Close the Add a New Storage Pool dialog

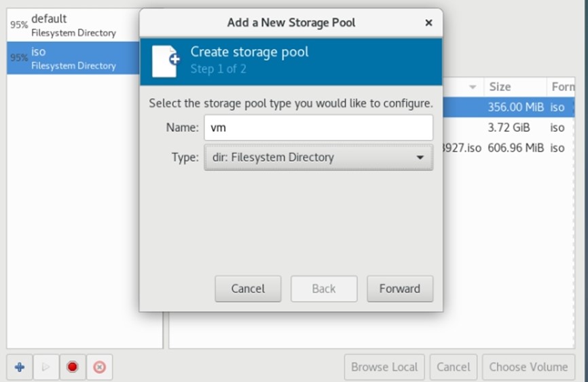pos(428,22)
